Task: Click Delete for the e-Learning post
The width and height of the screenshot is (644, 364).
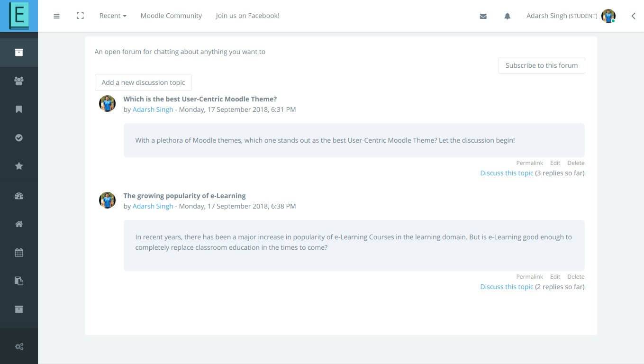Action: (x=576, y=276)
